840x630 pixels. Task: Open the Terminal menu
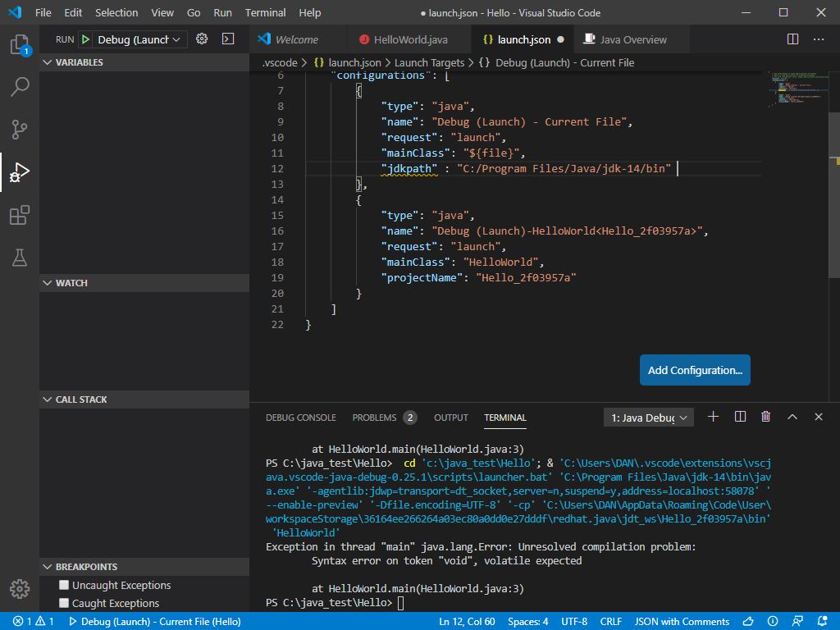click(x=265, y=12)
